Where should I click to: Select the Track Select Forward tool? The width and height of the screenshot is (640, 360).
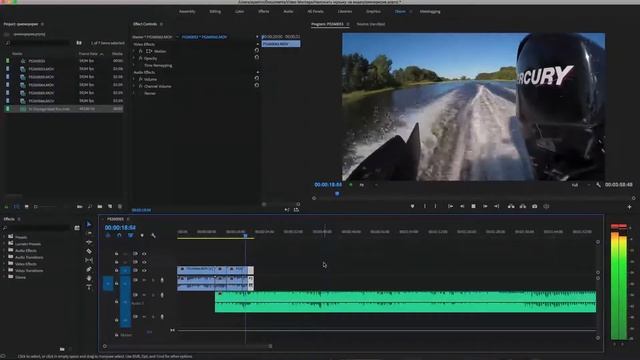coord(89,233)
